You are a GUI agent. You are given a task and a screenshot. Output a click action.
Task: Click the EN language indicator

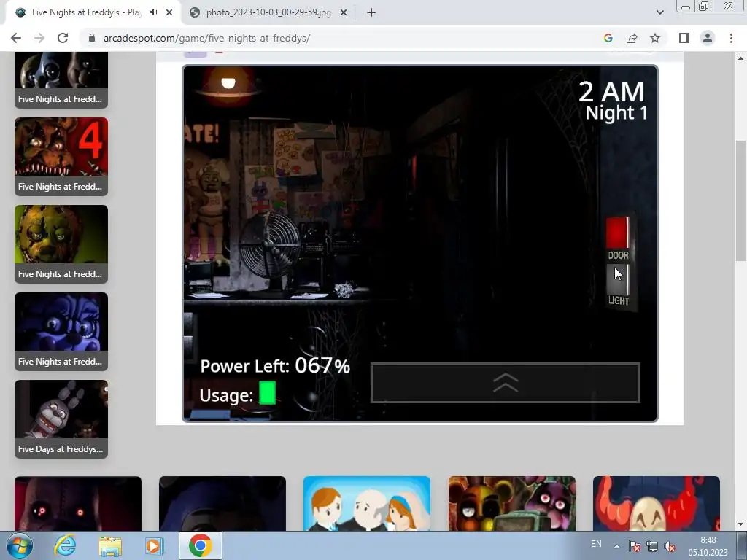[596, 543]
